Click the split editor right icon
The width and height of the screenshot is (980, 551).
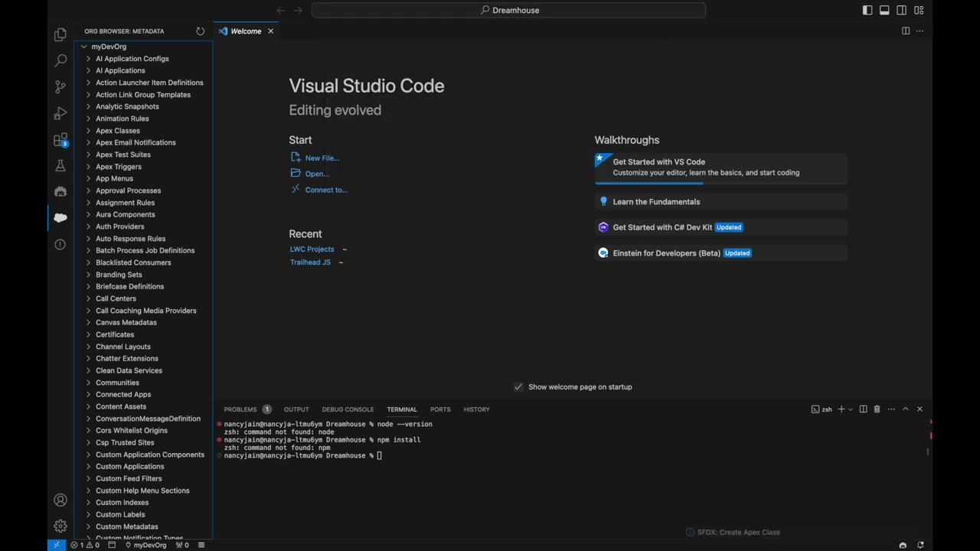(x=906, y=31)
